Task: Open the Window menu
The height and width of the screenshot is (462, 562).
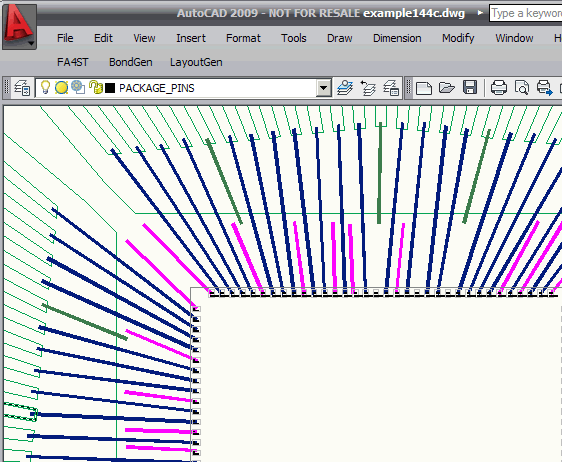Action: coord(514,38)
